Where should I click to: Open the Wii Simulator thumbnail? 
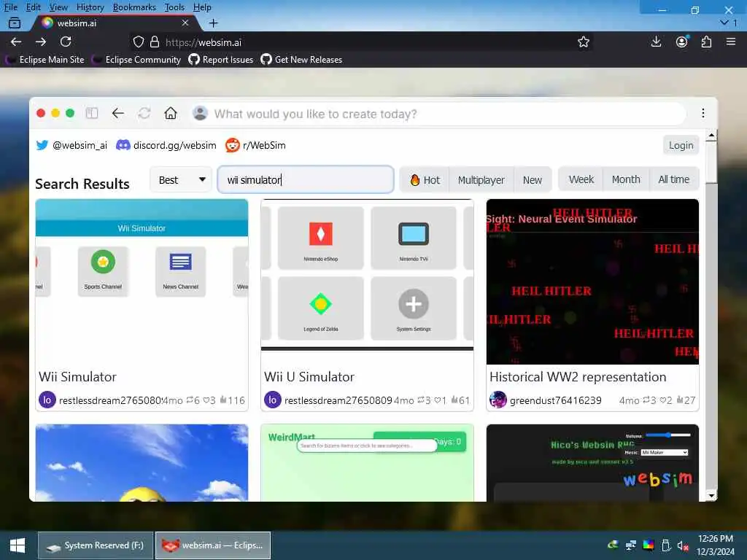[x=142, y=282]
